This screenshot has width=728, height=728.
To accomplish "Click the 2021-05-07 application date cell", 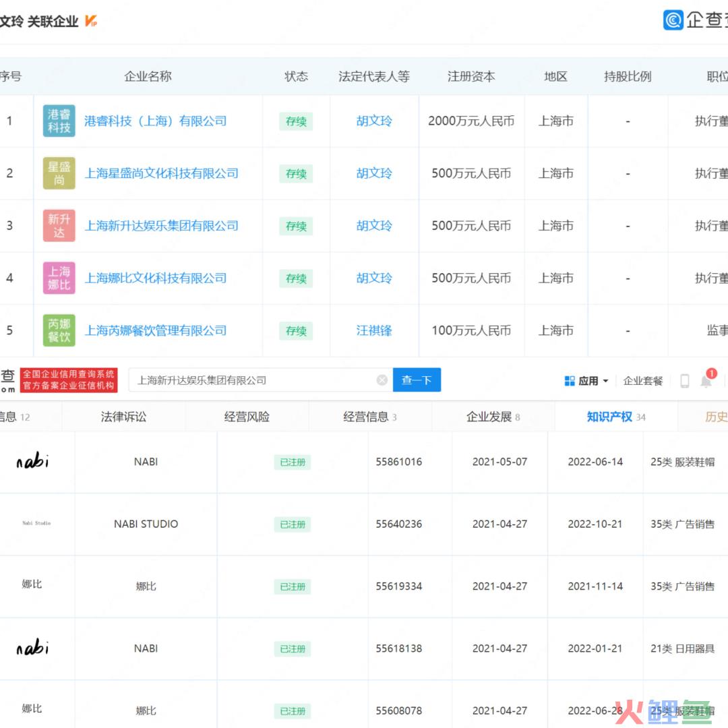I will [x=499, y=462].
